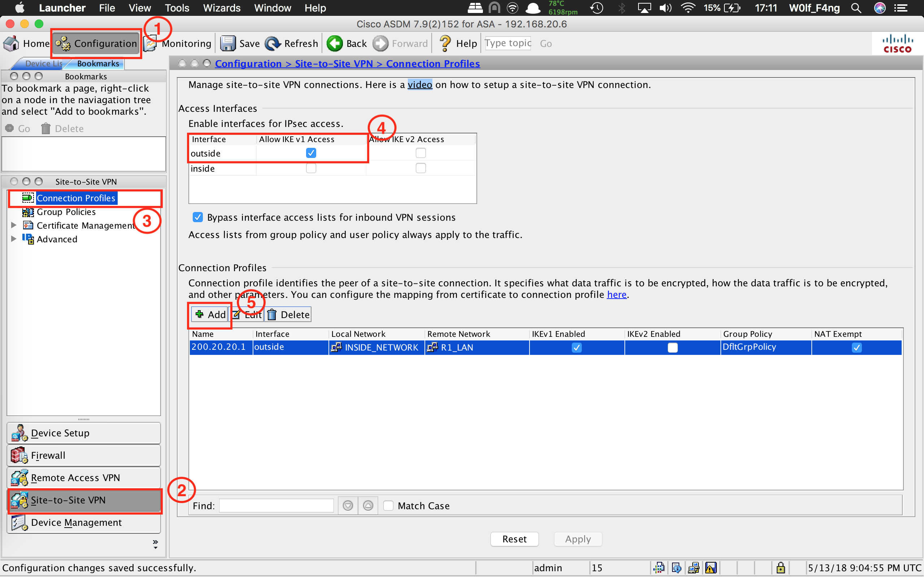The height and width of the screenshot is (577, 924).
Task: Click the Refresh toolbar icon
Action: click(273, 44)
